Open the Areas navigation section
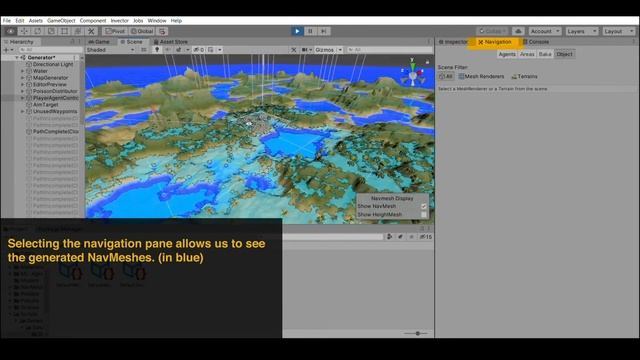The image size is (640, 360). pyautogui.click(x=527, y=54)
